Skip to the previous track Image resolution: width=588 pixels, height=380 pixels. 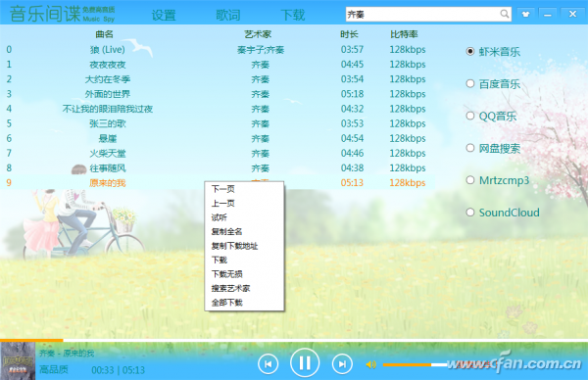click(269, 364)
